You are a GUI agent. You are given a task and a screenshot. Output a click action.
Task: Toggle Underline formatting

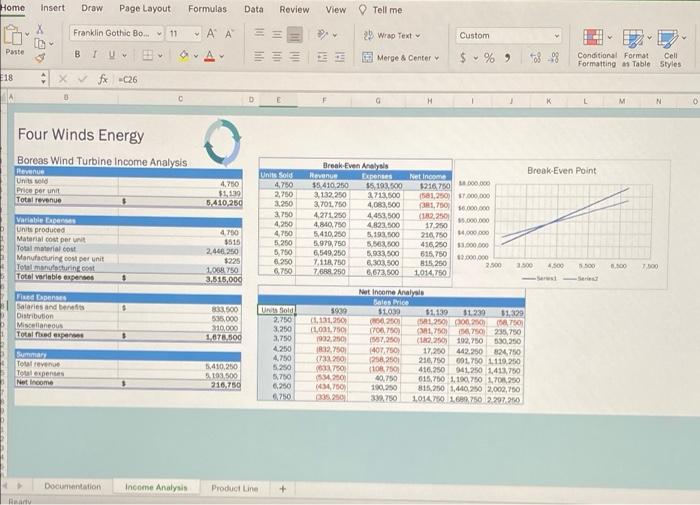pyautogui.click(x=112, y=55)
